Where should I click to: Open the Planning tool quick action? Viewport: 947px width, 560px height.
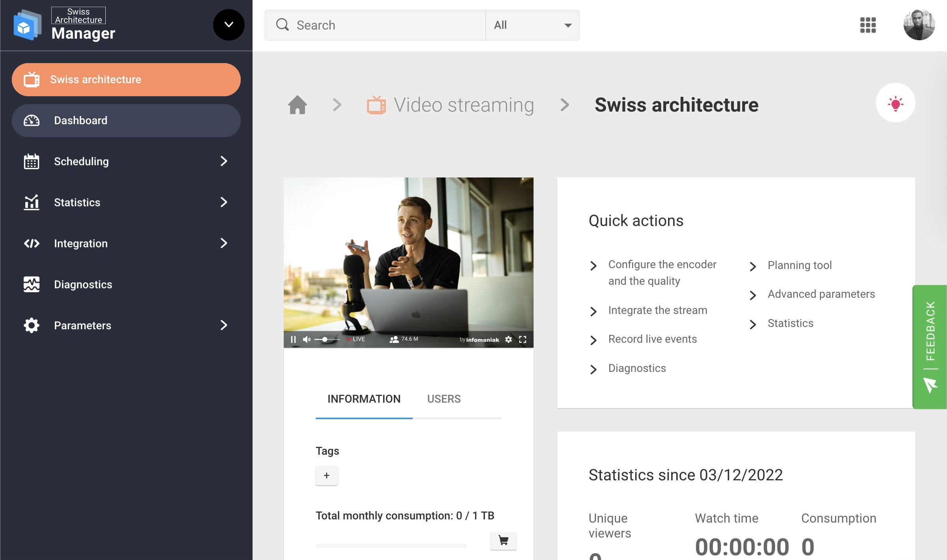coord(799,265)
